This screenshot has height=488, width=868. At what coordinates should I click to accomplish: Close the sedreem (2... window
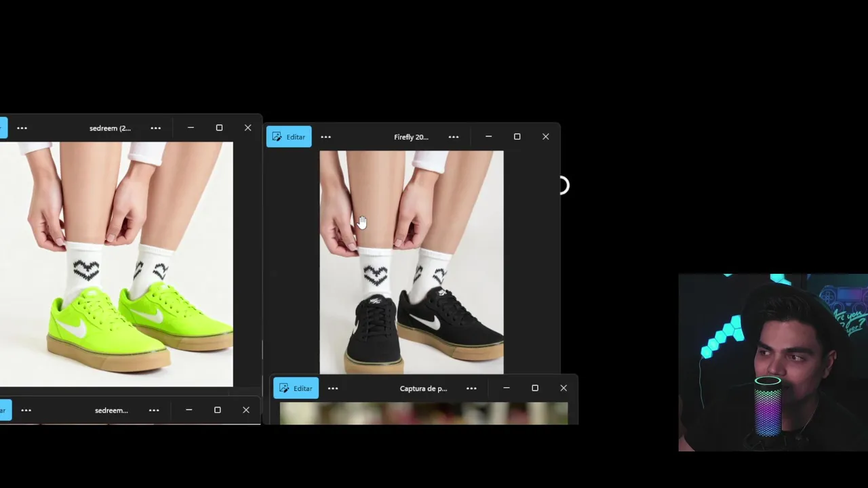point(248,127)
